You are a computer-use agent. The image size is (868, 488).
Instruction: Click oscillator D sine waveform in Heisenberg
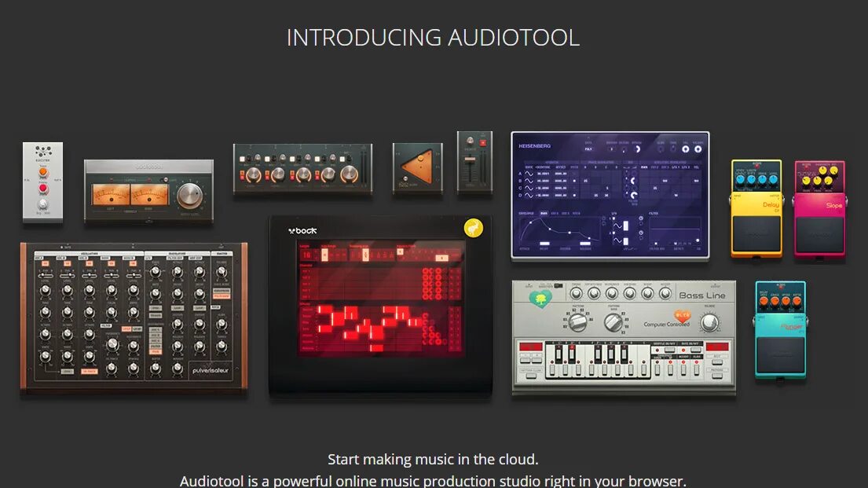tap(529, 195)
